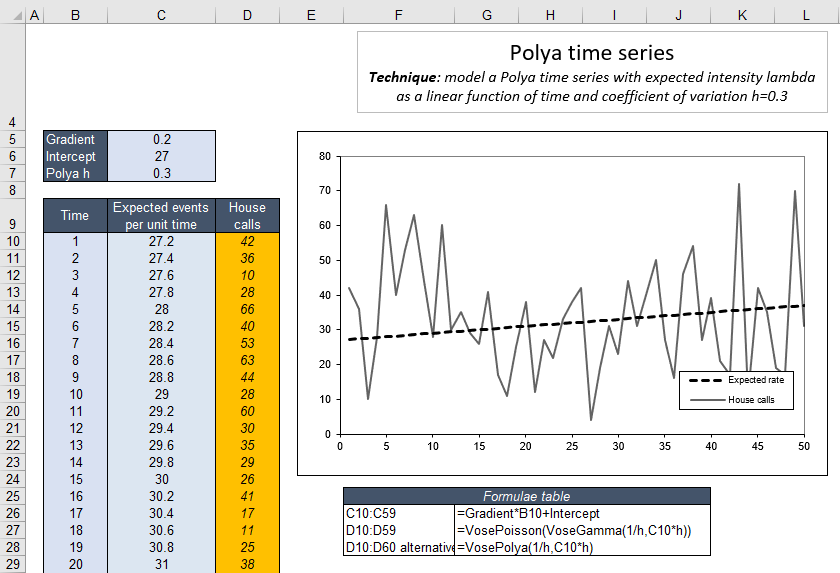Click the Polya time series title
The width and height of the screenshot is (840, 573).
[591, 52]
